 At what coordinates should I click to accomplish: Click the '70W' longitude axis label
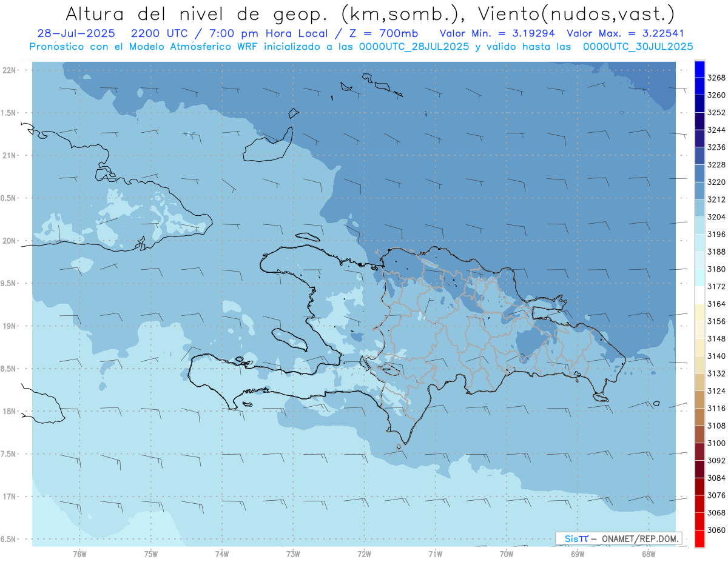pos(506,554)
